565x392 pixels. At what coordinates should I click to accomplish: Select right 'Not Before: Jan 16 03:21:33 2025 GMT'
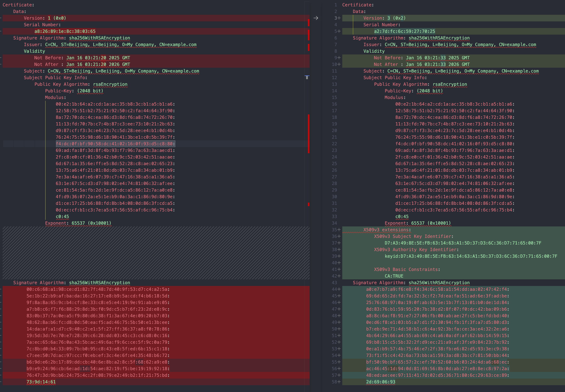421,58
